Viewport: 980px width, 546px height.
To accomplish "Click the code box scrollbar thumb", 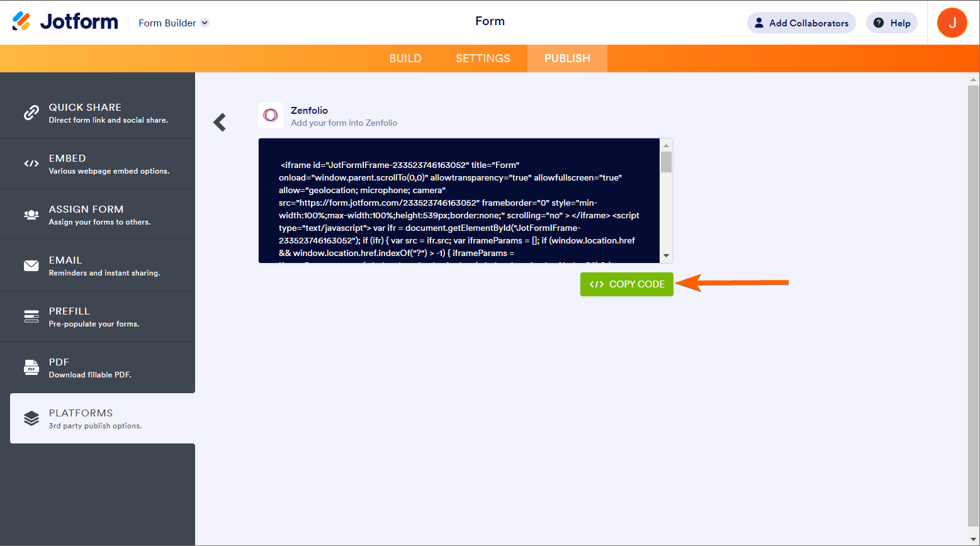I will point(666,162).
